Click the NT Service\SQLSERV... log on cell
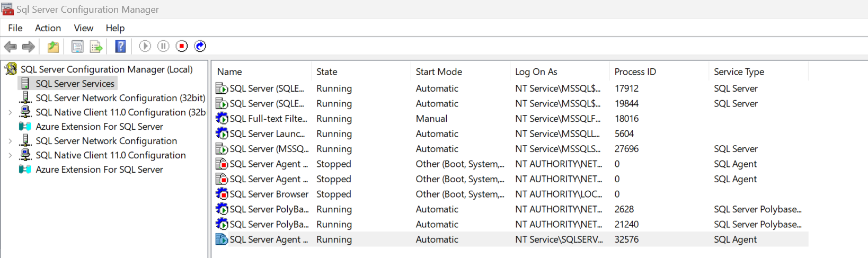868x258 pixels. pyautogui.click(x=559, y=240)
